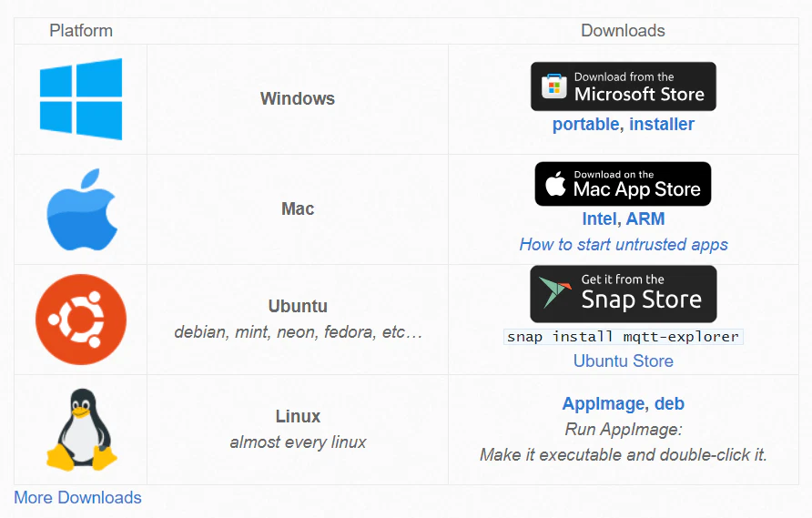This screenshot has height=518, width=812.
Task: Click the Ubuntu platform name text
Action: [298, 307]
